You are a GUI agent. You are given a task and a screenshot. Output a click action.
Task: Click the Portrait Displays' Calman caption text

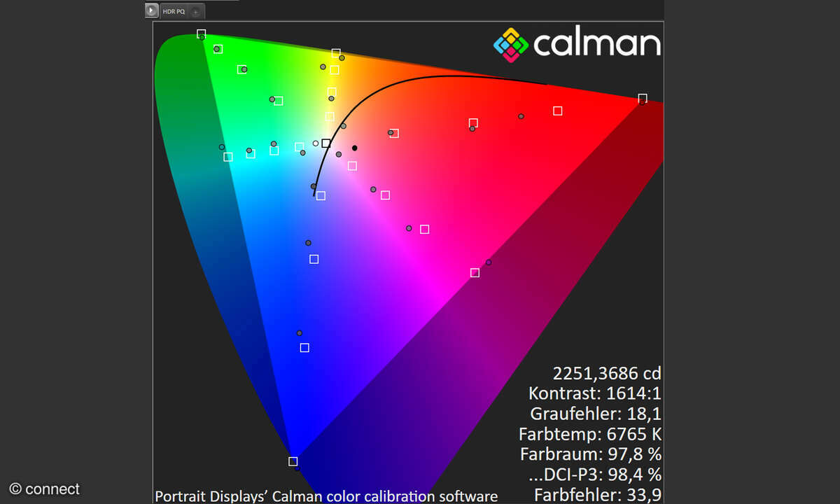326,496
